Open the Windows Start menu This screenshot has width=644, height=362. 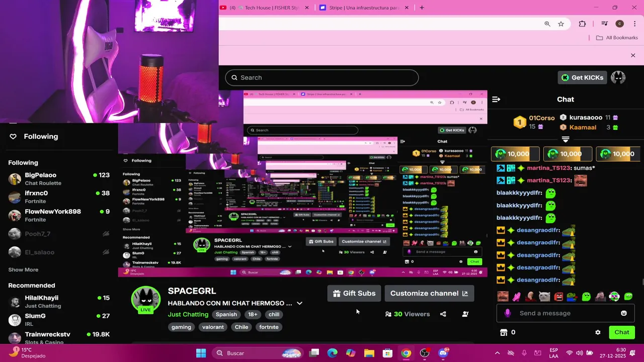pos(201,353)
